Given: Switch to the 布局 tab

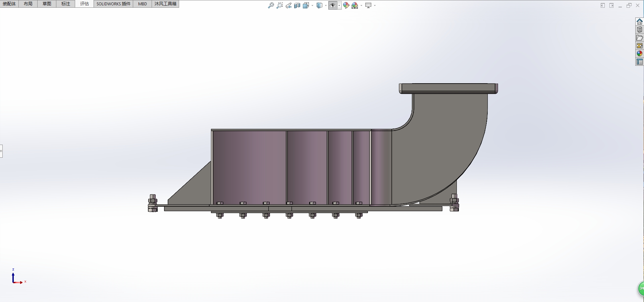Looking at the screenshot, I should [28, 4].
